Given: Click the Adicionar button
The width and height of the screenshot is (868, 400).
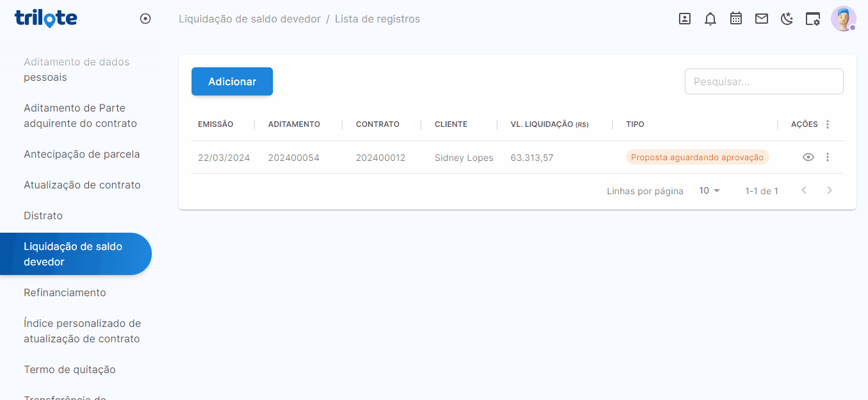Looking at the screenshot, I should [x=232, y=81].
